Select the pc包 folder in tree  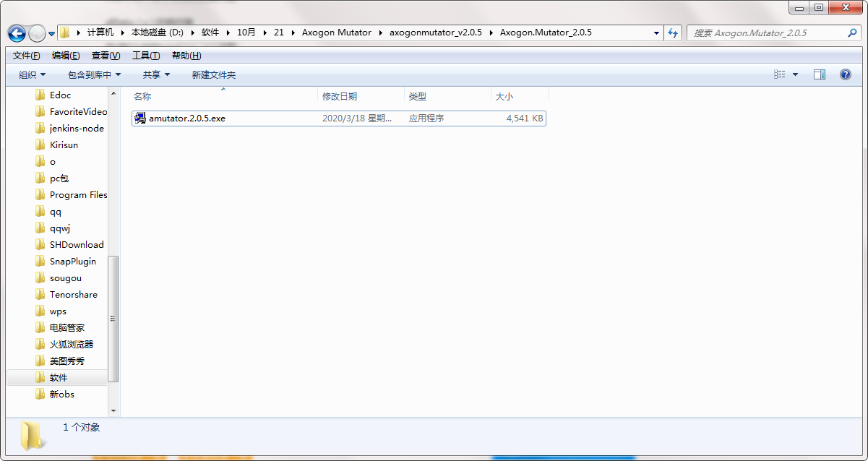click(x=59, y=178)
